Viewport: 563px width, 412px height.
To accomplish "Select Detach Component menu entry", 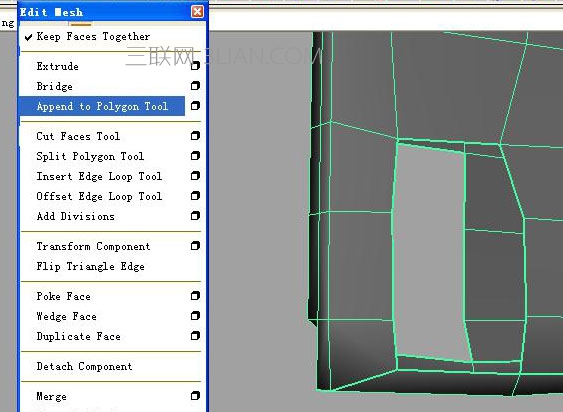I will (84, 366).
